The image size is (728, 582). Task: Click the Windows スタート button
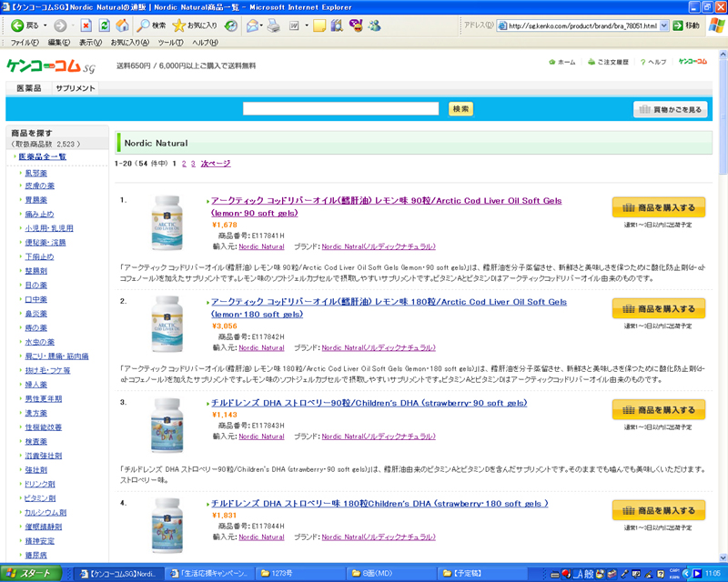tap(32, 574)
